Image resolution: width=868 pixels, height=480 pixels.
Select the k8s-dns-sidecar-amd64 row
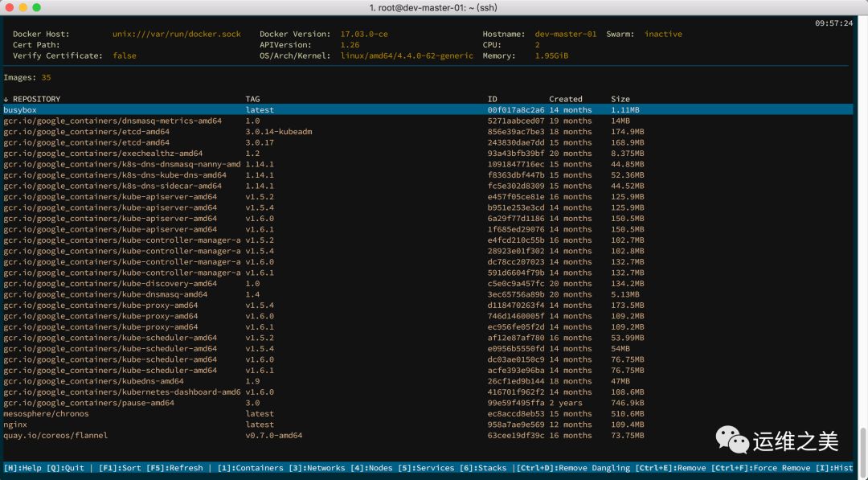pyautogui.click(x=428, y=186)
